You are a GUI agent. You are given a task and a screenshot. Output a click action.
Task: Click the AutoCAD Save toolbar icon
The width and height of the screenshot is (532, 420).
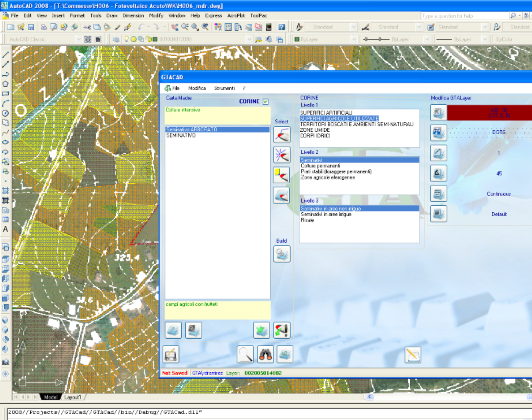pyautogui.click(x=31, y=27)
